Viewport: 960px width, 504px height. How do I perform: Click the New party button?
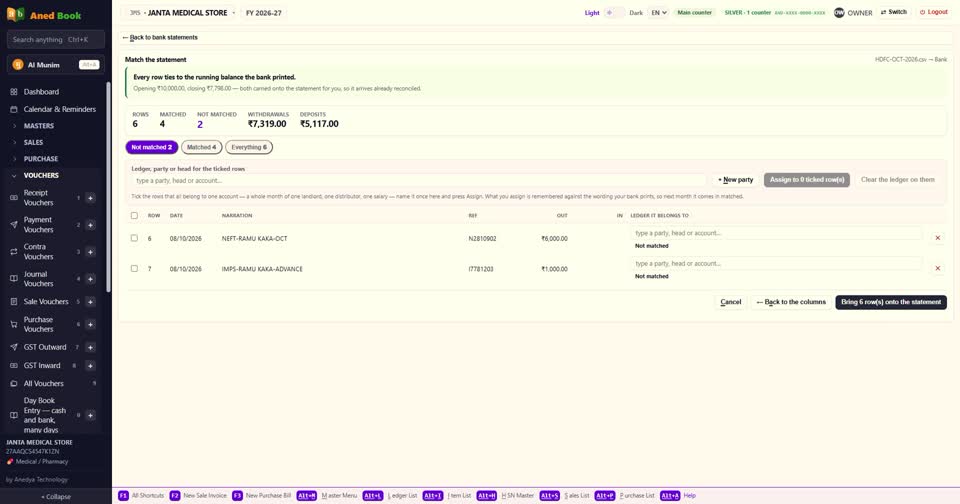point(735,180)
